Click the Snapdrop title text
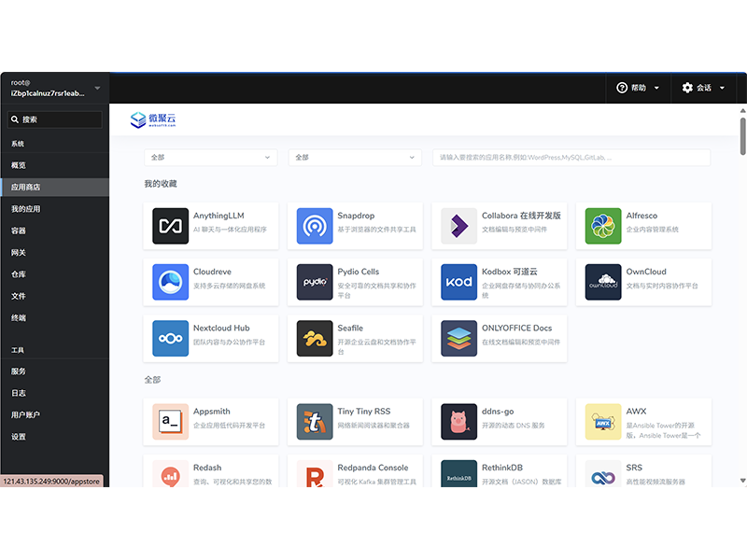 [356, 216]
